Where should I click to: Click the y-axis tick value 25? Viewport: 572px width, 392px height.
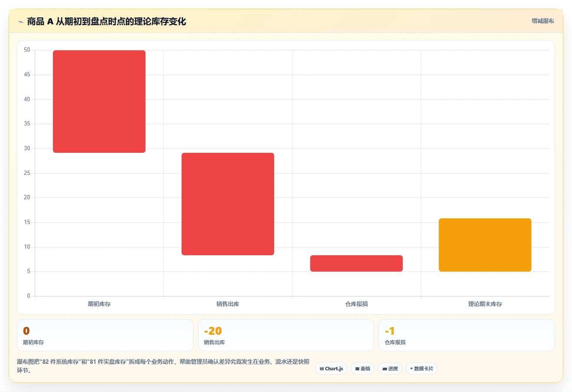click(27, 173)
